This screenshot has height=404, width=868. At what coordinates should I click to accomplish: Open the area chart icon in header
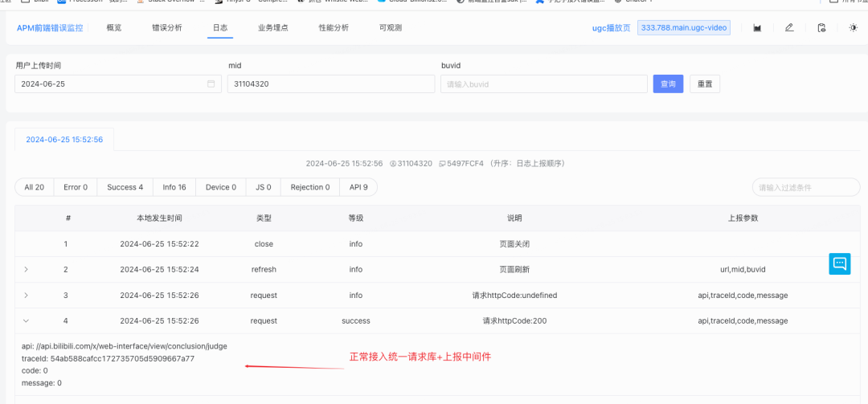pyautogui.click(x=757, y=27)
